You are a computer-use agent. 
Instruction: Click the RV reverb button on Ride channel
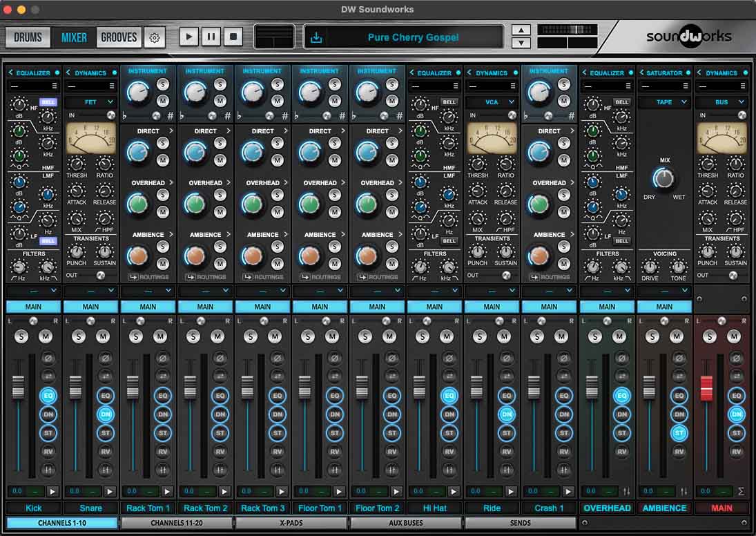point(507,452)
